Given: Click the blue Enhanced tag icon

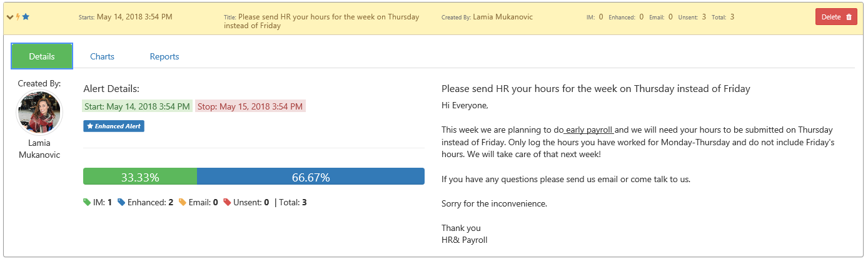Looking at the screenshot, I should [121, 202].
